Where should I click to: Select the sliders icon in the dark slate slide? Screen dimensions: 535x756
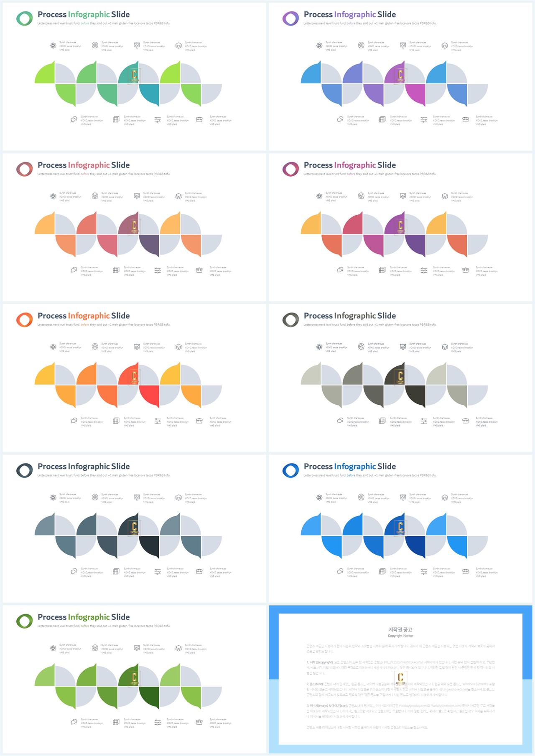coord(158,571)
